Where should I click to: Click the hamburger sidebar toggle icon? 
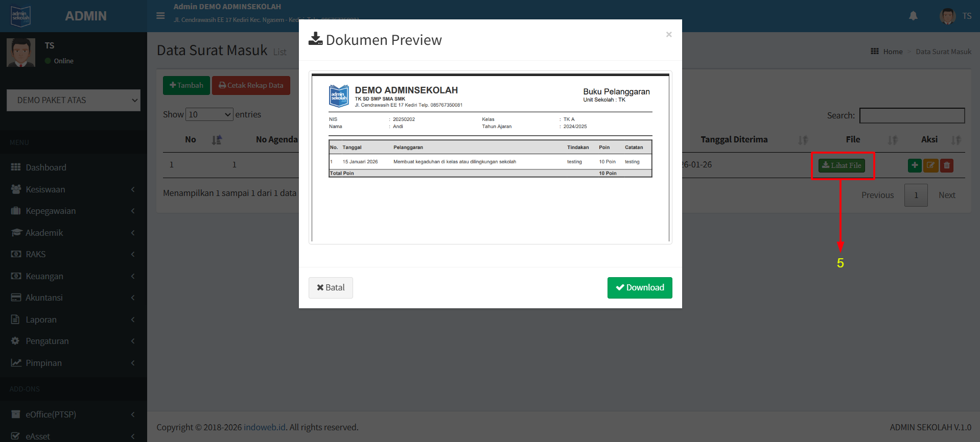click(160, 16)
